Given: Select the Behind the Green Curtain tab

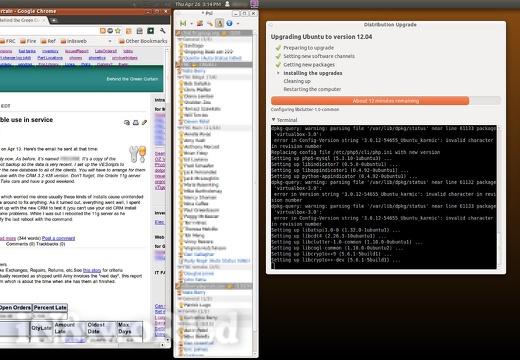Looking at the screenshot, I should (x=23, y=20).
